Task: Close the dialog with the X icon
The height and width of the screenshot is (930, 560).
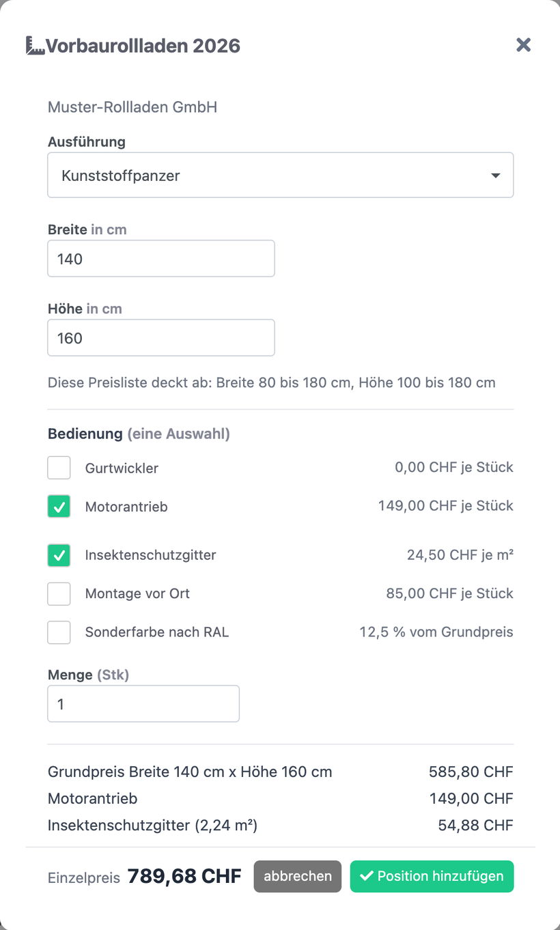Action: pos(523,45)
